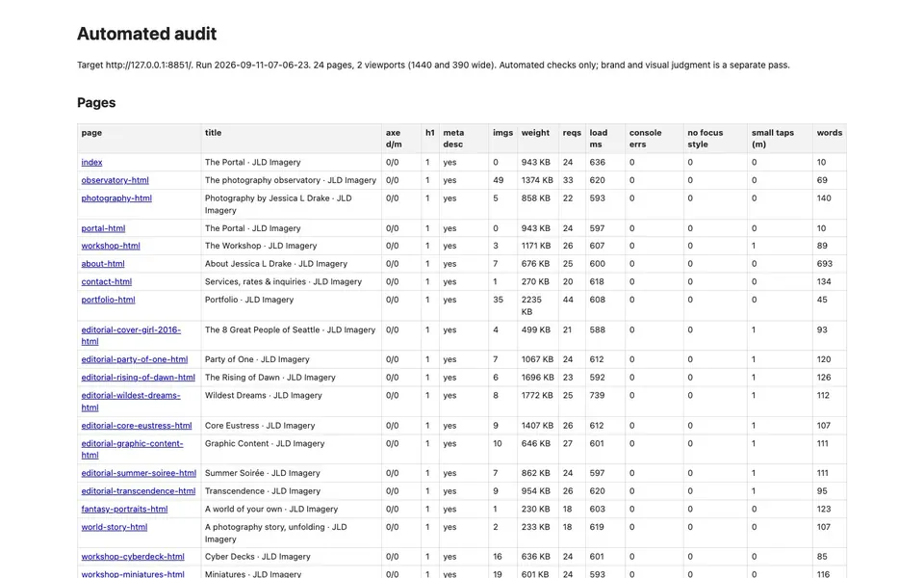Select title 'Services, rates & inquiries · JLD Imagery'
Viewport: 924px width, 578px height.
[x=283, y=282]
